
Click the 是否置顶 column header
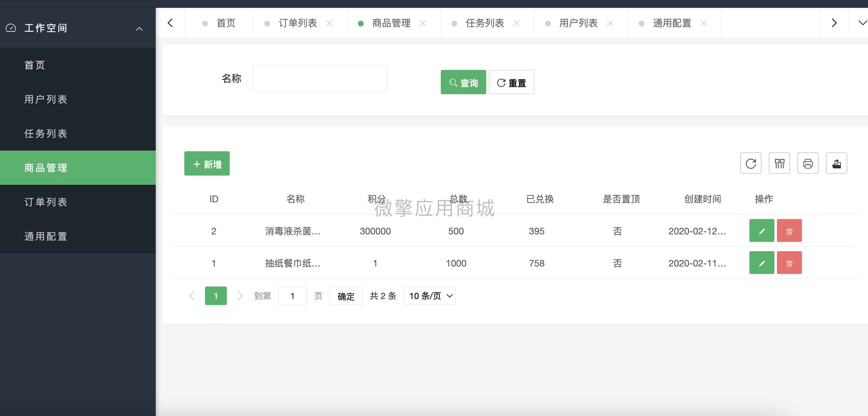622,199
